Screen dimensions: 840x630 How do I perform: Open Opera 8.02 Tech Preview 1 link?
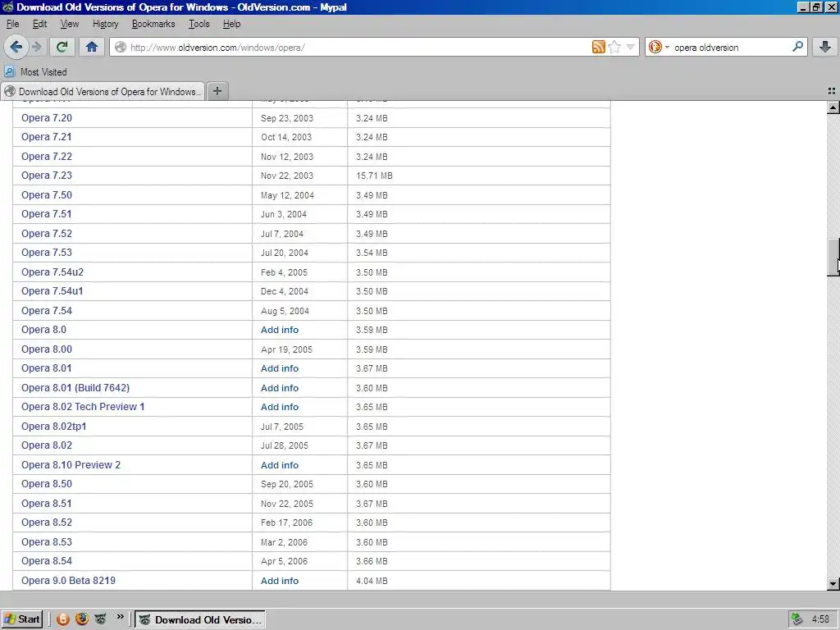83,407
